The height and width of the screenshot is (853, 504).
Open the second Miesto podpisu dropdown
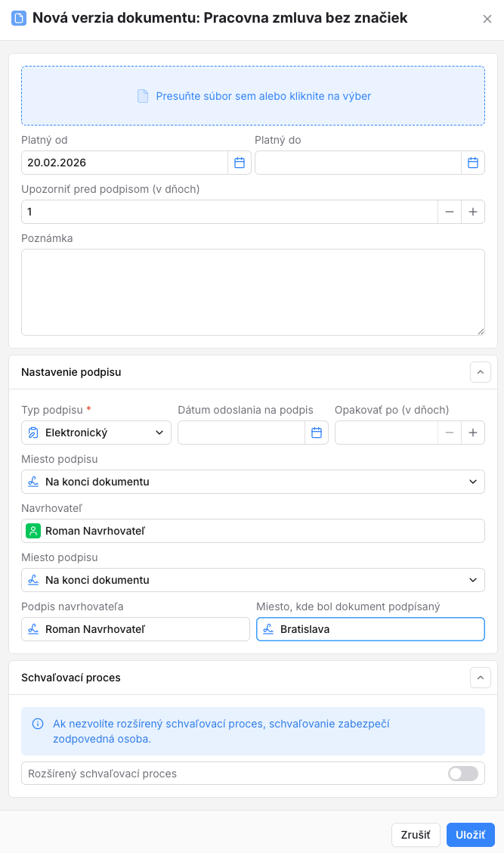point(253,580)
